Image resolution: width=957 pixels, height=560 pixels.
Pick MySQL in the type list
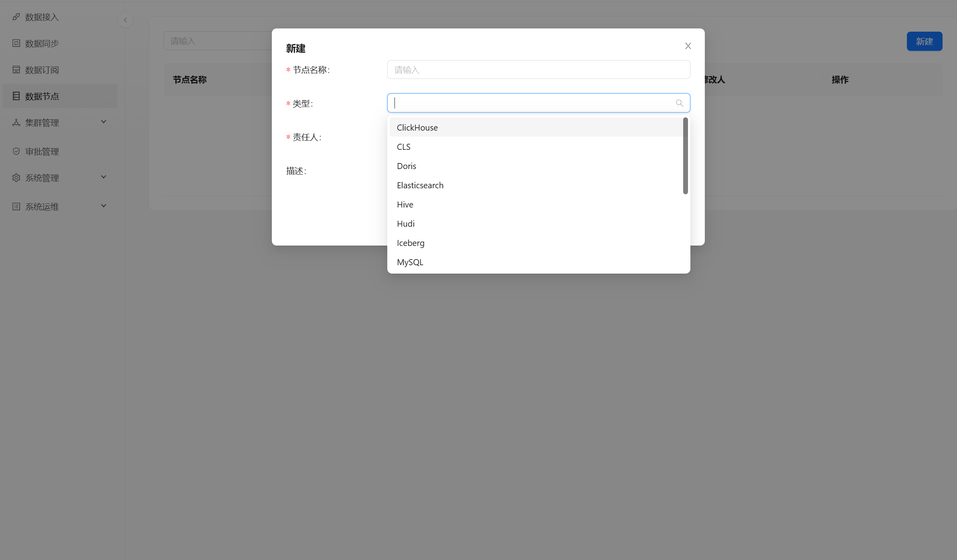[410, 262]
